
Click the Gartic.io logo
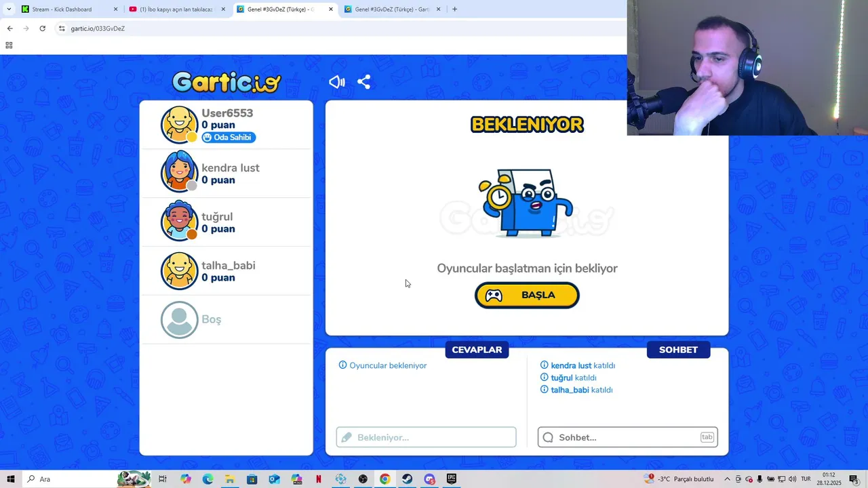(226, 82)
